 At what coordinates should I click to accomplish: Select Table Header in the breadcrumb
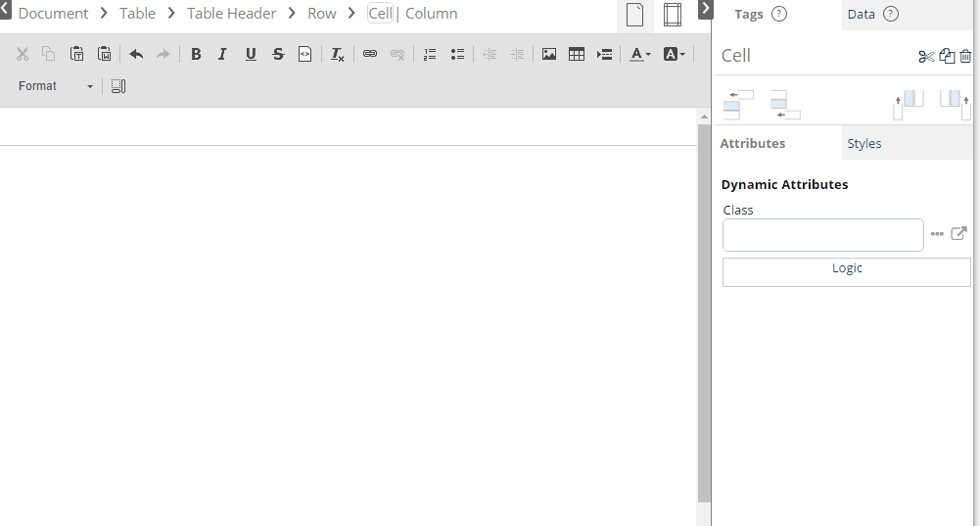[x=231, y=14]
